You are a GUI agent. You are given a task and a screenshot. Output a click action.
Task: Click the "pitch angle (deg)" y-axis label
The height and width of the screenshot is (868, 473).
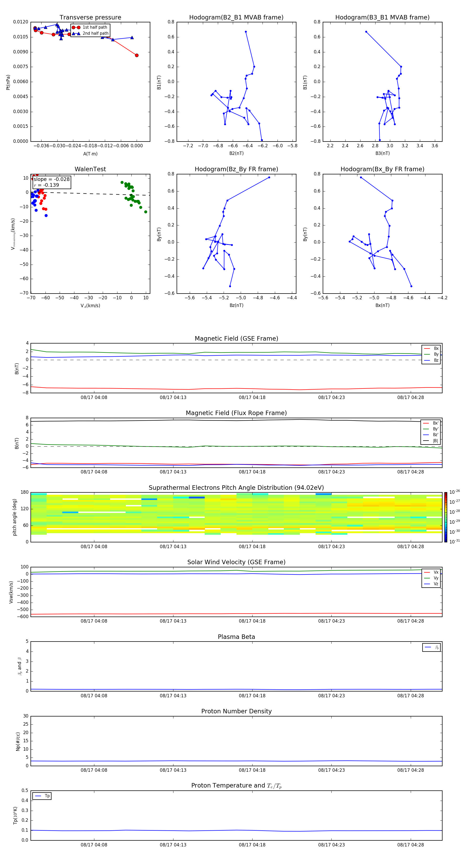tap(14, 517)
